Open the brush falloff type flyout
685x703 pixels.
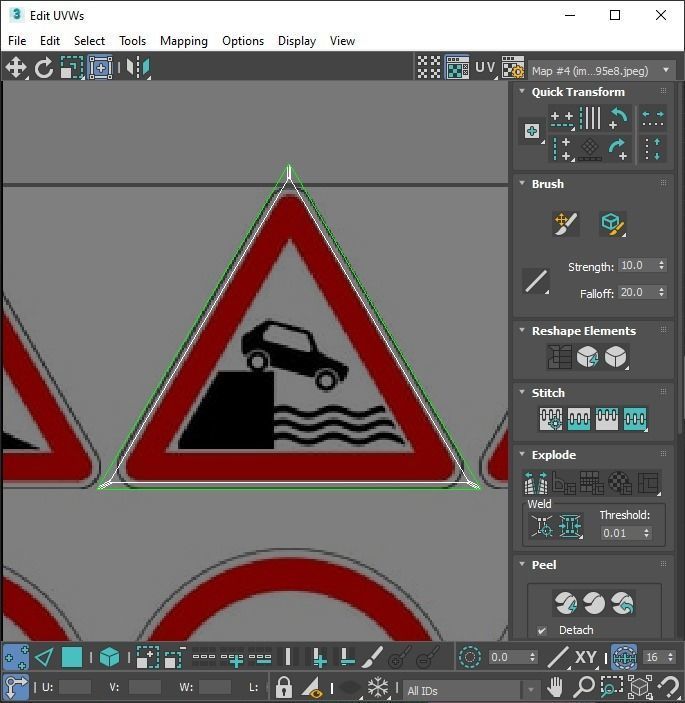(536, 282)
